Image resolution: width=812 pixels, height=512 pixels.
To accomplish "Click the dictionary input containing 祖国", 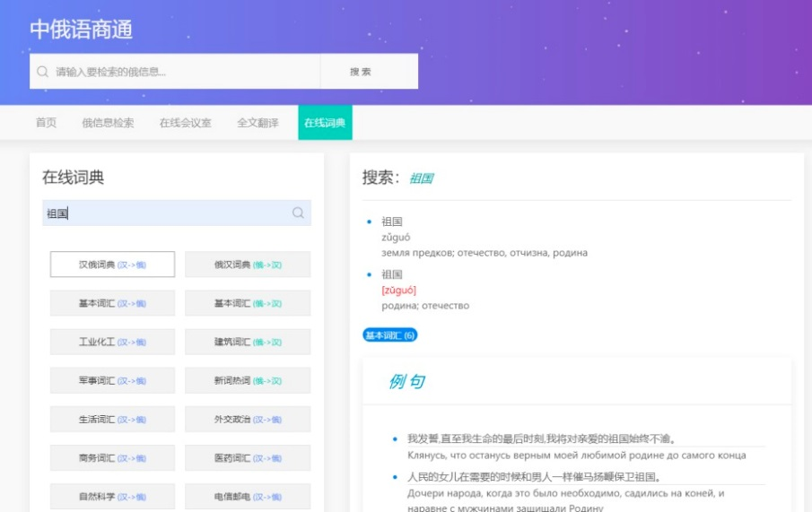I will [166, 213].
